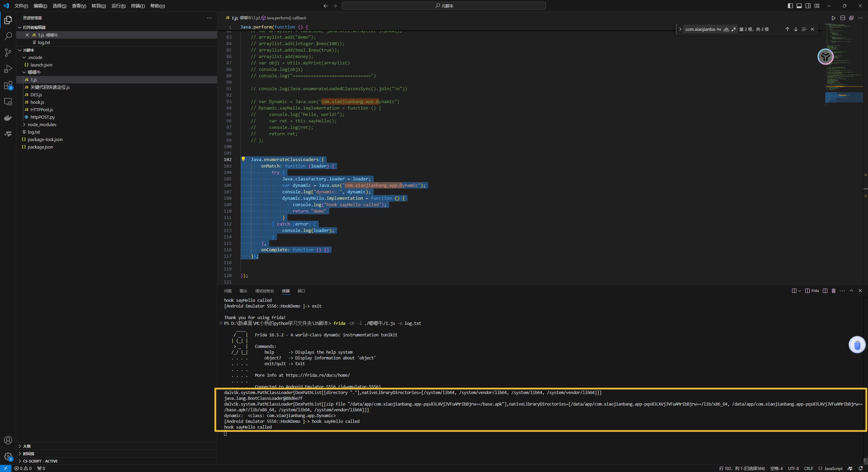
Task: Expand the node_modules folder
Action: pyautogui.click(x=42, y=124)
